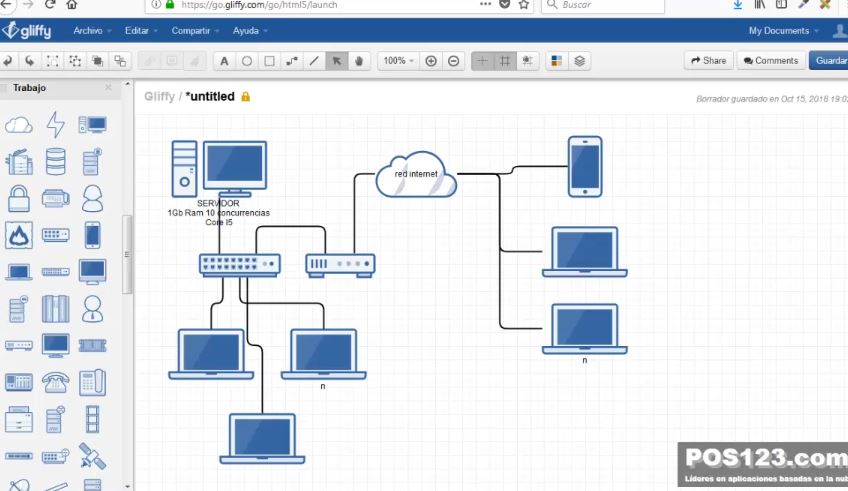Open the color theme swatch button
This screenshot has height=491, width=848.
click(x=557, y=61)
